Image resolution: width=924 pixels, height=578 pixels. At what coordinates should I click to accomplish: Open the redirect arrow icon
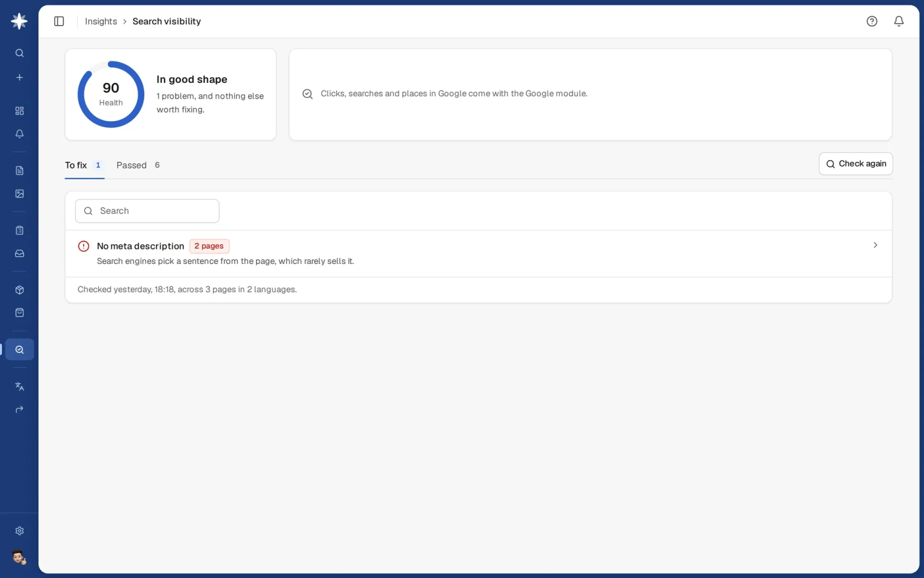(x=19, y=409)
